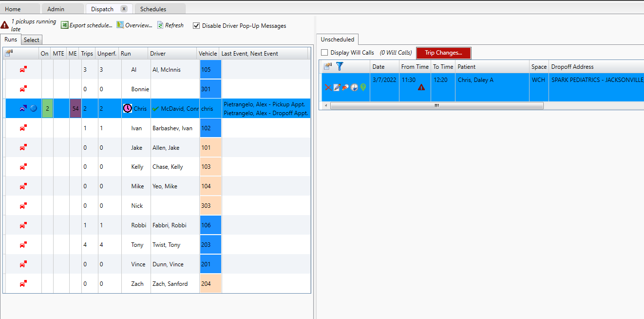Screen dimensions: 644x319
Task: Enable the Display Will Calls checkbox
Action: [324, 53]
